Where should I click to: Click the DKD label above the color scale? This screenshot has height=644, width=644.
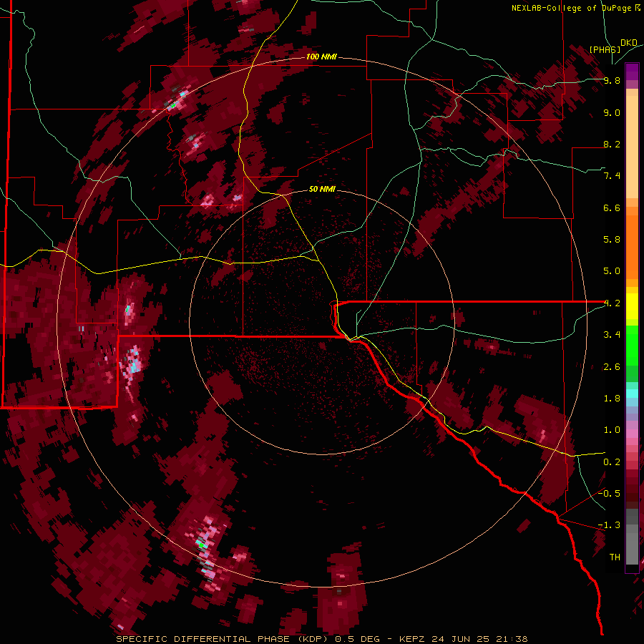click(x=629, y=43)
